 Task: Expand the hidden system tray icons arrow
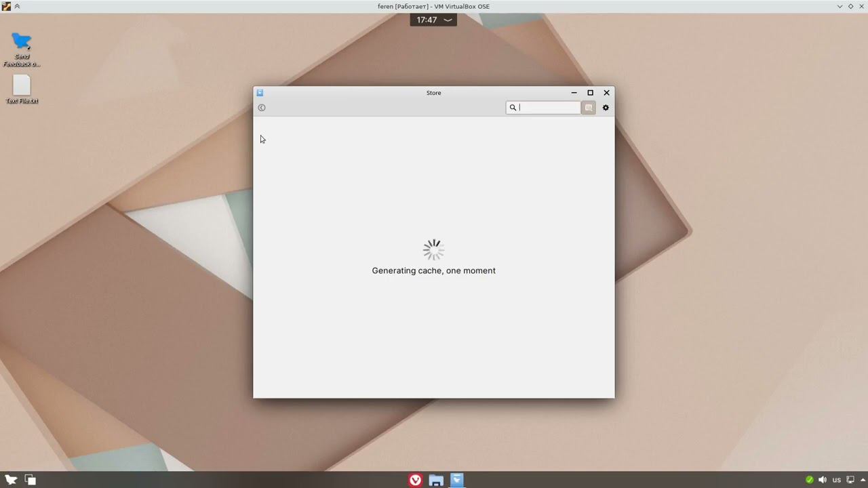[x=862, y=480]
